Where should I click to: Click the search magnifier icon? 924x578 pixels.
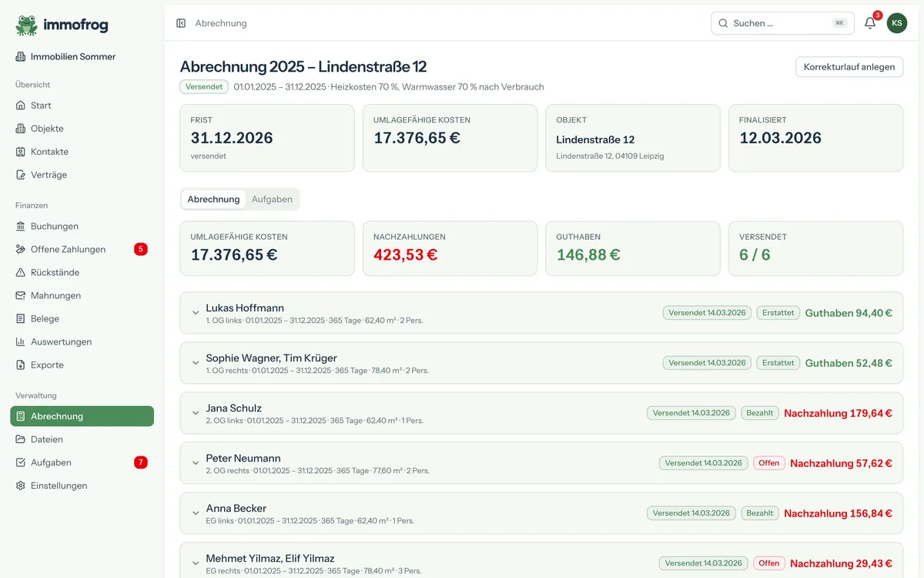click(723, 23)
